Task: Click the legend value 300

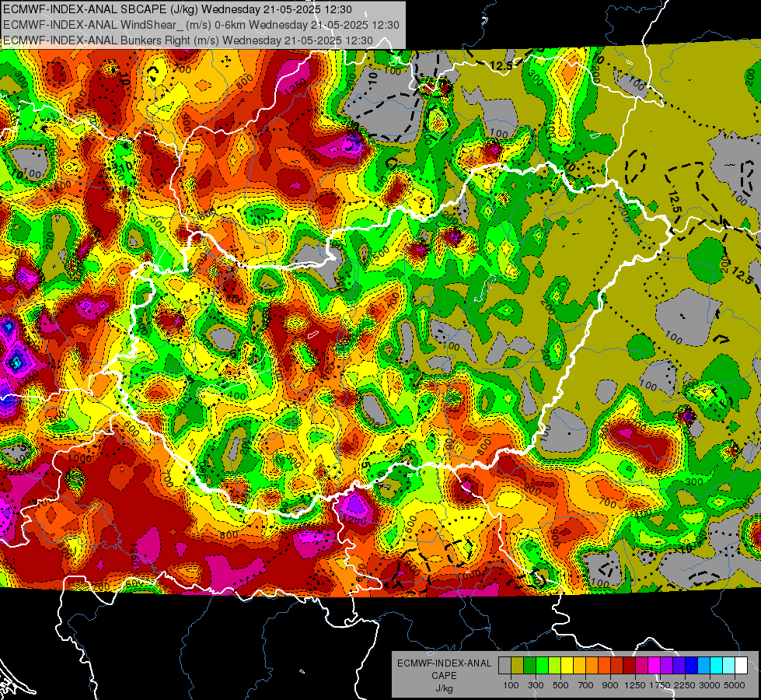Action: tap(536, 685)
